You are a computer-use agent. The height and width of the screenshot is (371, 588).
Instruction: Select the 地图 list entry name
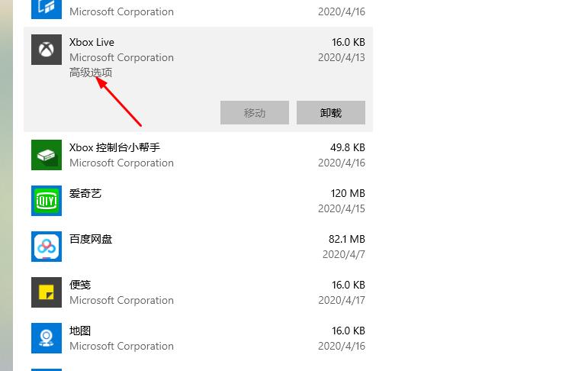(x=80, y=331)
